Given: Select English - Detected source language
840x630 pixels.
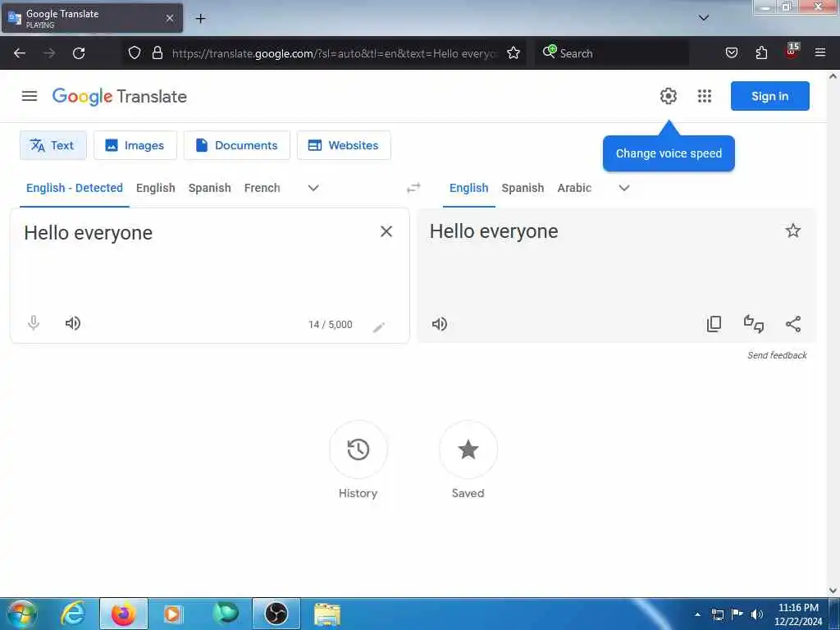Looking at the screenshot, I should (x=75, y=188).
